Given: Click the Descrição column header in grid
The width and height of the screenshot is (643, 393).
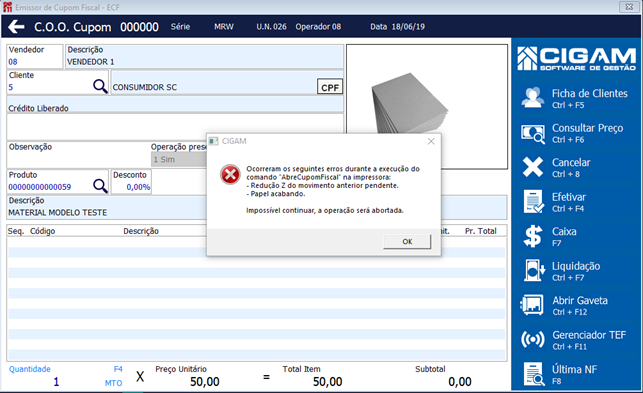Looking at the screenshot, I should pyautogui.click(x=141, y=231).
